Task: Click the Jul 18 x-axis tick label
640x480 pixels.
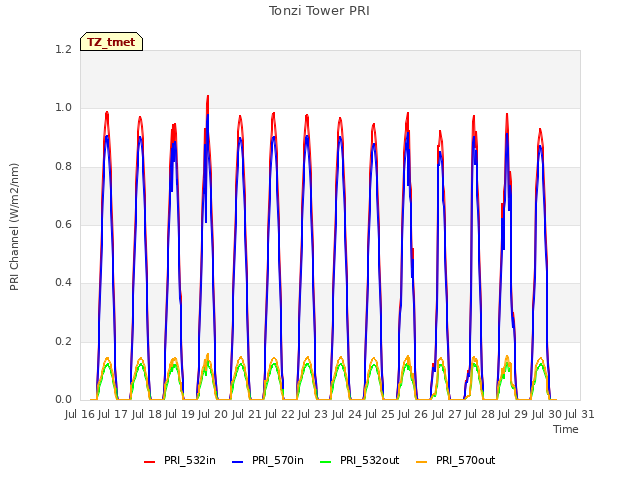Action: [146, 415]
